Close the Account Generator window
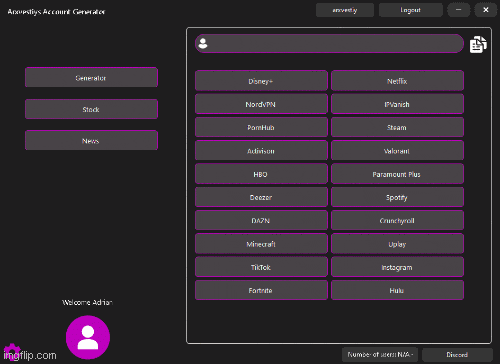This screenshot has height=364, width=500. tap(486, 10)
